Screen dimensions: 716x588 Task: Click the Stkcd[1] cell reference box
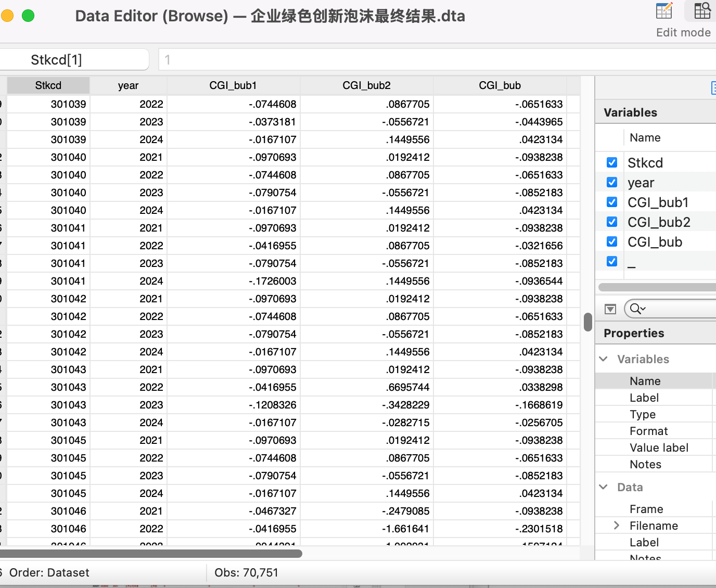coord(74,60)
